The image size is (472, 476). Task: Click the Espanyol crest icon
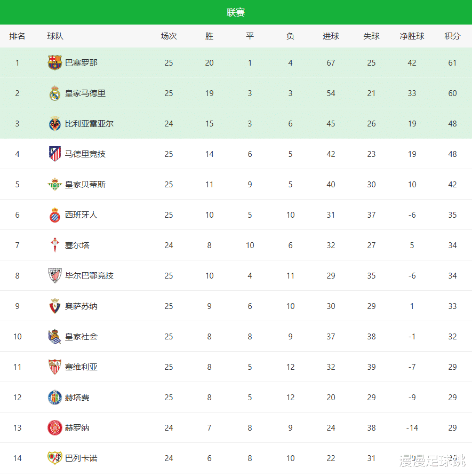click(x=55, y=215)
